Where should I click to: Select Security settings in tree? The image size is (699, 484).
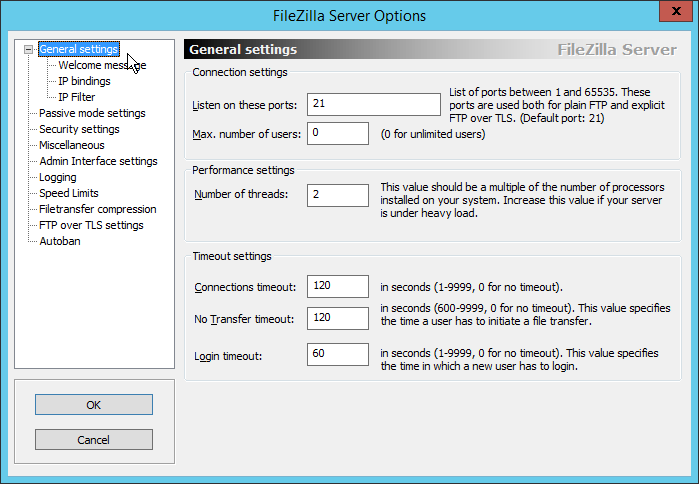point(79,129)
